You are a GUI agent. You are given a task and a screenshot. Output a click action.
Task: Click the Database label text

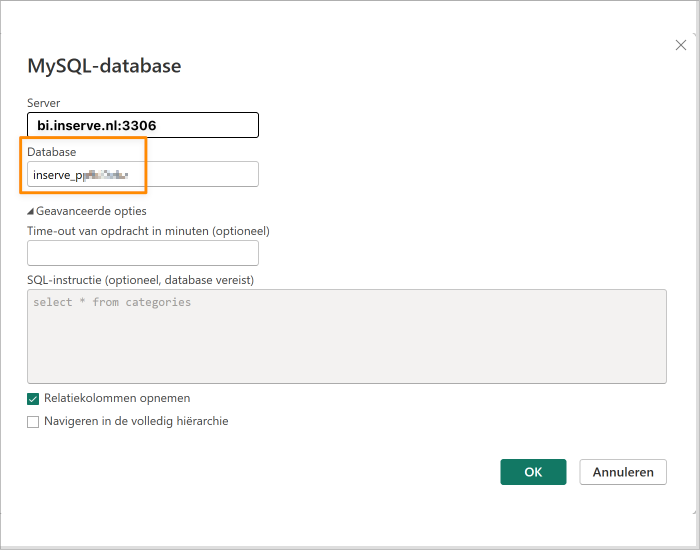click(51, 152)
